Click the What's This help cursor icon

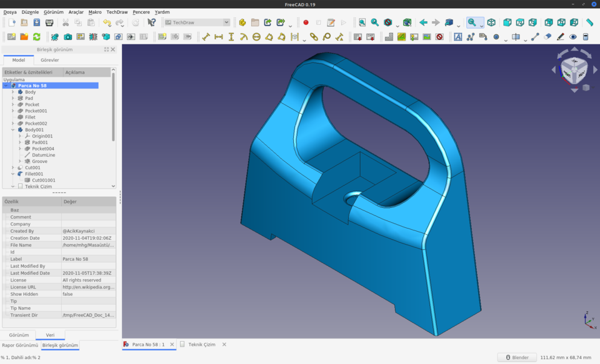151,22
